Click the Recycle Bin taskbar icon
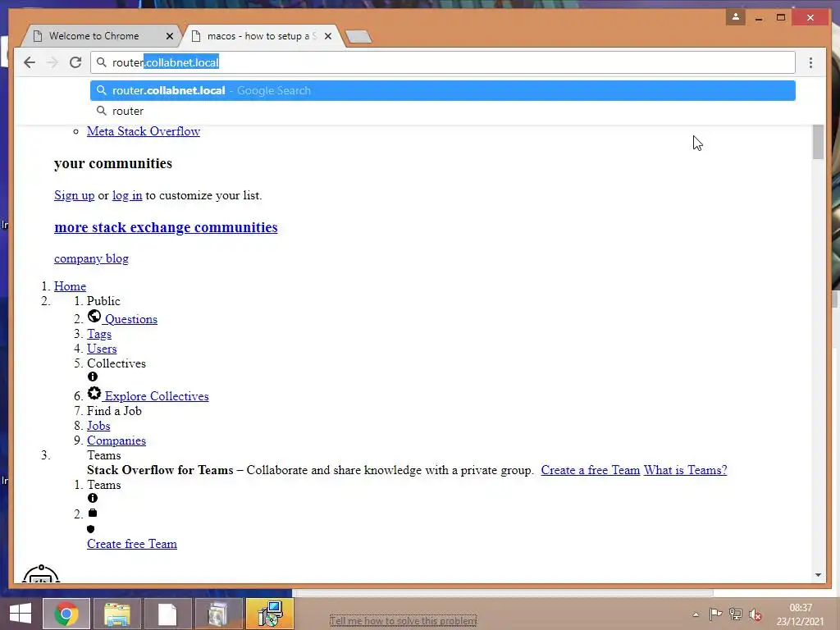 click(218, 614)
